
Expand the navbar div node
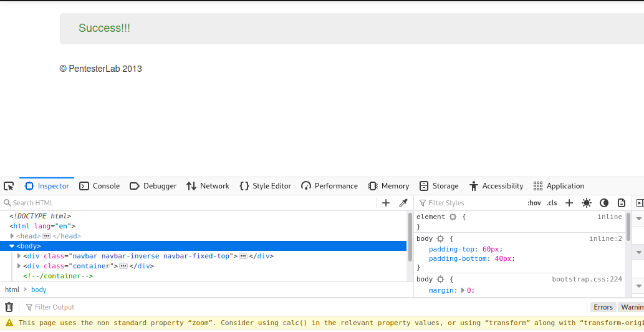[x=19, y=256]
